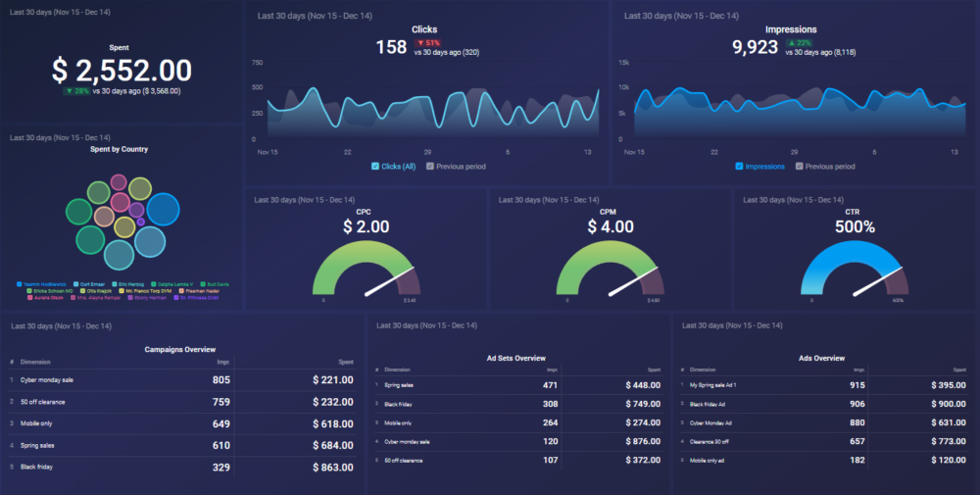Select Cyber monday sale ad set row
The width and height of the screenshot is (980, 495).
click(x=518, y=441)
